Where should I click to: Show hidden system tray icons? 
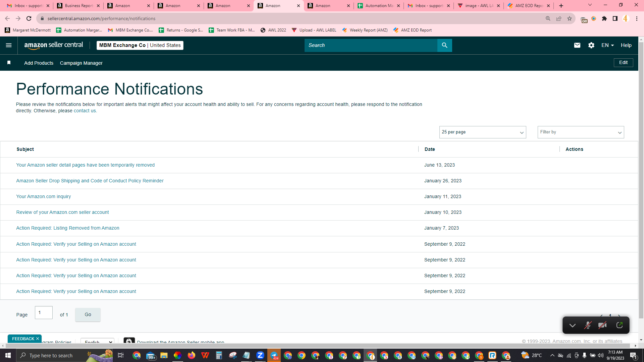point(552,355)
